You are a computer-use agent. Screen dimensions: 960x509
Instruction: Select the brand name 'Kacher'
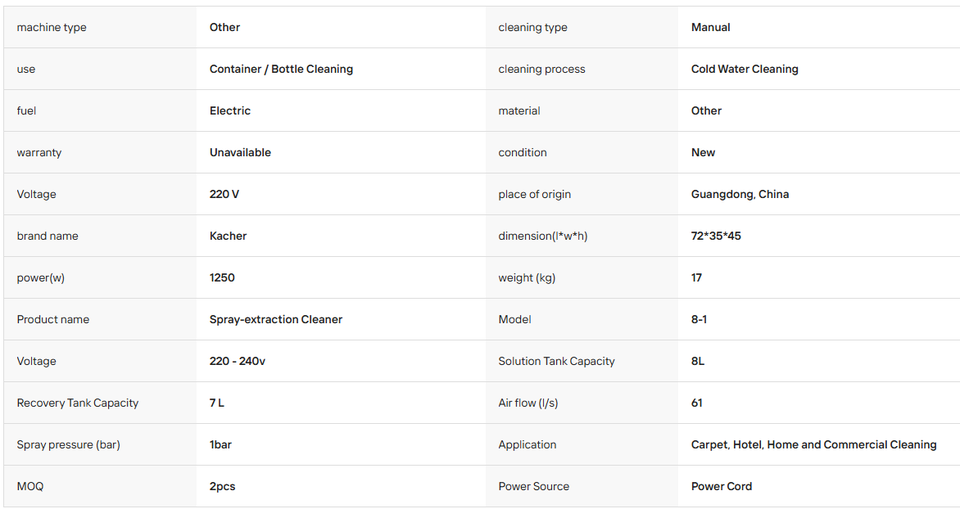click(x=228, y=236)
